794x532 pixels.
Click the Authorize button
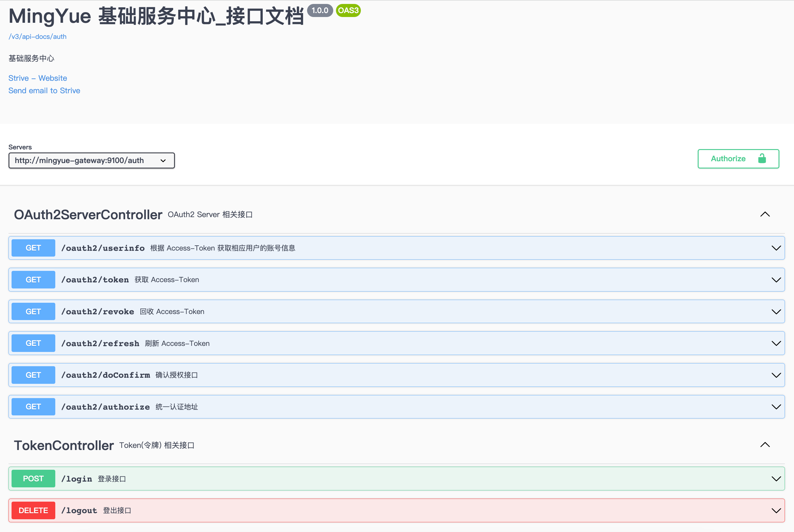[739, 158]
